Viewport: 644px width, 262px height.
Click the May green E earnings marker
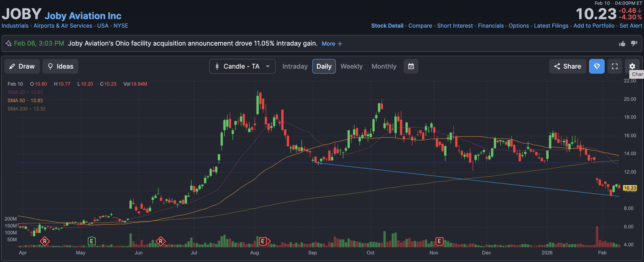point(92,241)
